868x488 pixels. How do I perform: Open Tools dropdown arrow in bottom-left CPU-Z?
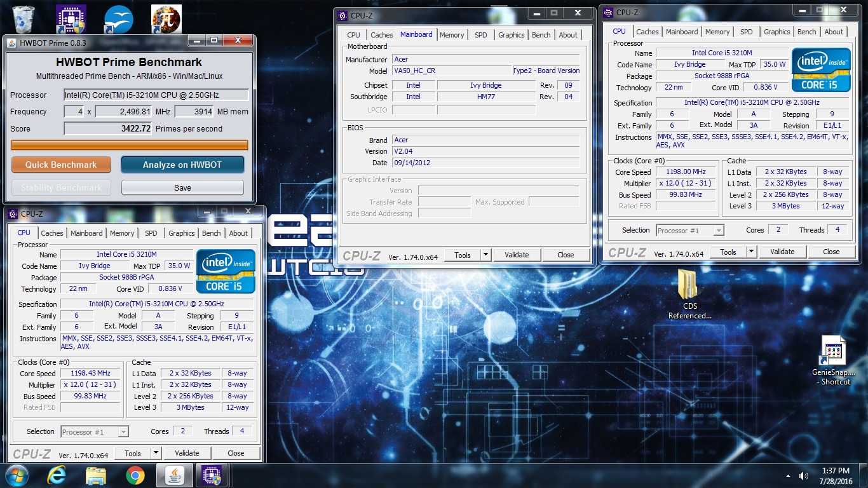point(156,453)
